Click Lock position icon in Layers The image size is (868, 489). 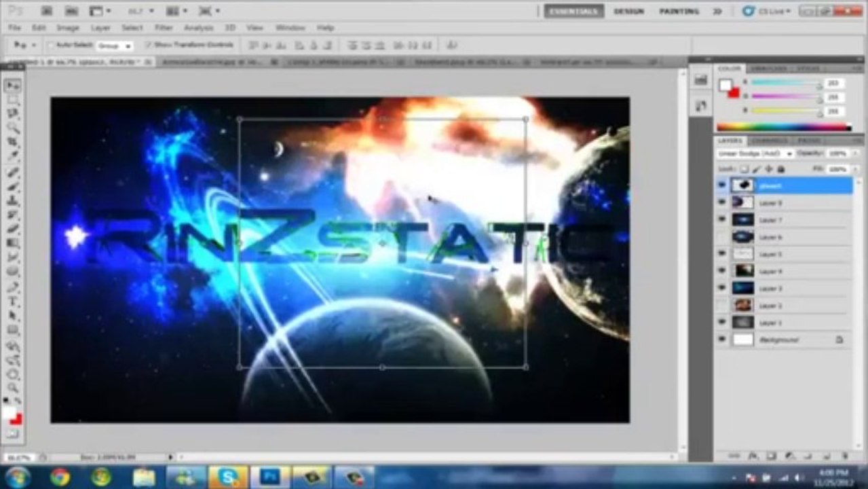(769, 168)
